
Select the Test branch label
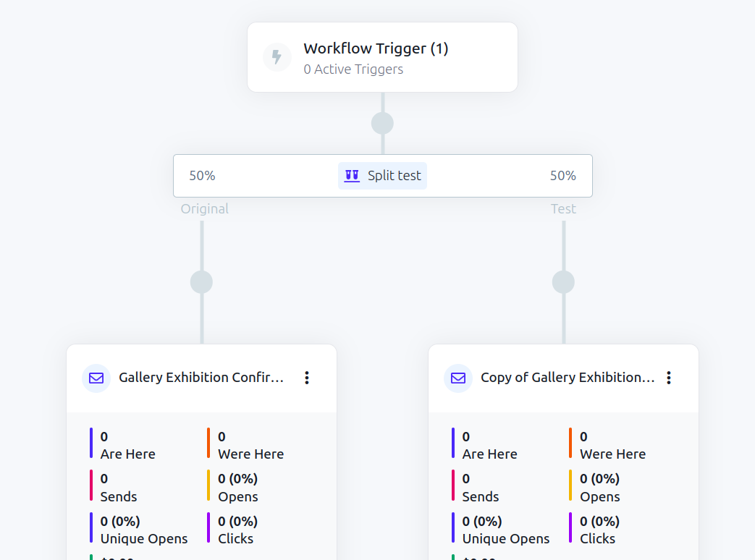click(563, 208)
